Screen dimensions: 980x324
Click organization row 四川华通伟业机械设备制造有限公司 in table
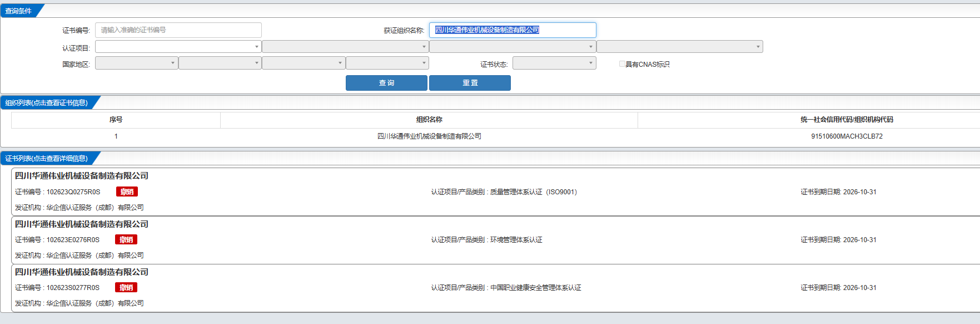(x=429, y=136)
